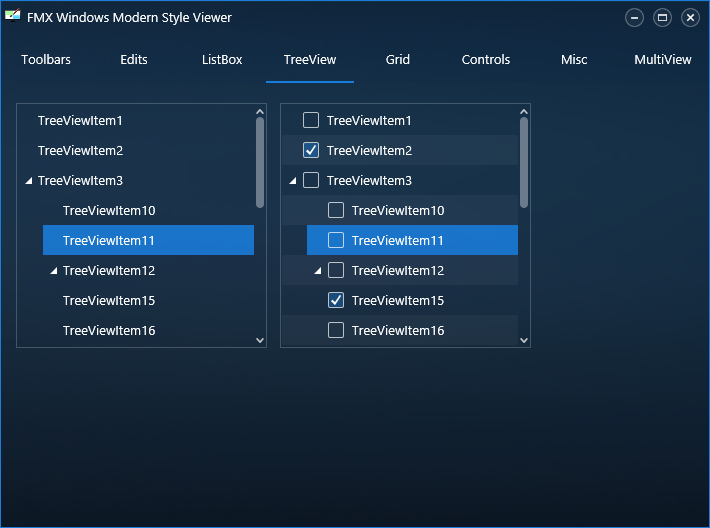Tick the TreeViewItem3 checkbox
The width and height of the screenshot is (710, 528).
point(311,180)
